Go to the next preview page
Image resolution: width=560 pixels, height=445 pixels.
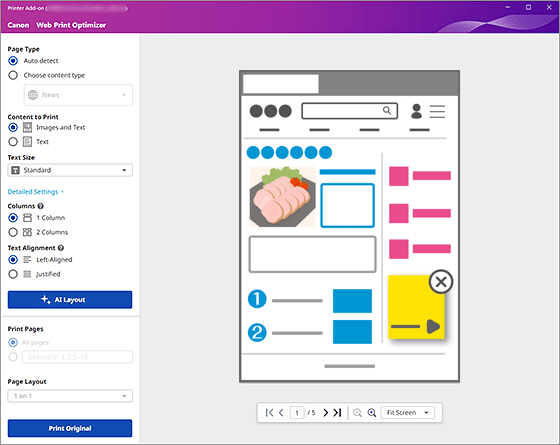coord(325,413)
